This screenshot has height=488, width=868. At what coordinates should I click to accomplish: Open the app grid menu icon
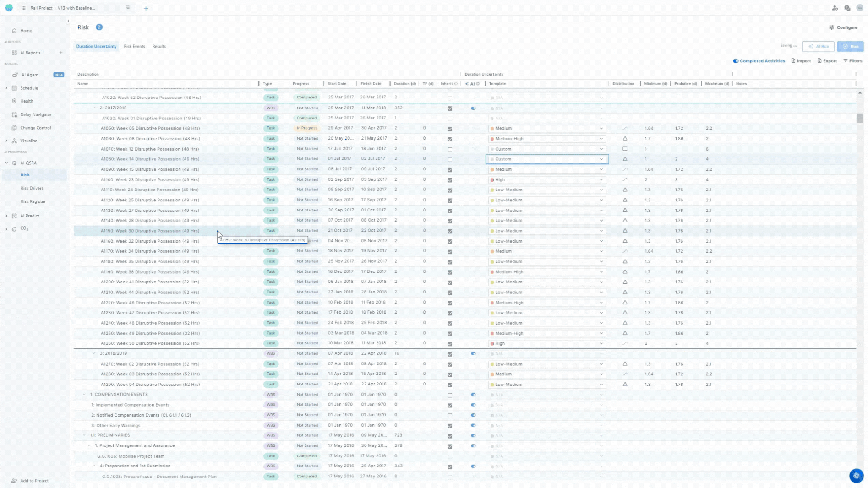[23, 8]
